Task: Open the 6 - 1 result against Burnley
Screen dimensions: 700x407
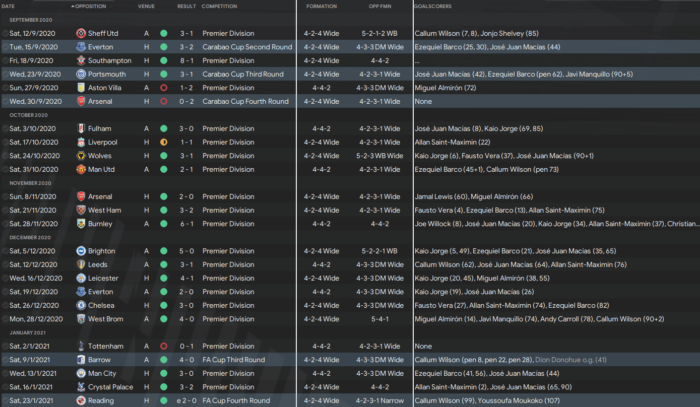Action: tap(187, 224)
